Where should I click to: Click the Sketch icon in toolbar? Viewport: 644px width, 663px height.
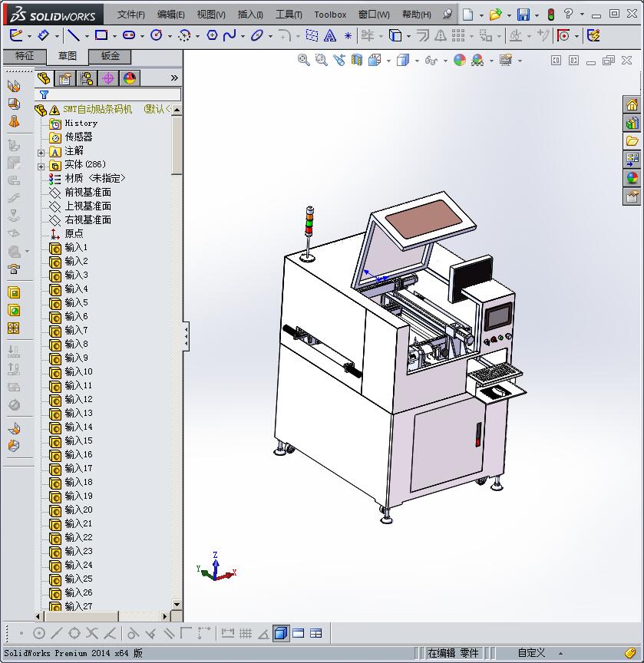click(x=15, y=35)
